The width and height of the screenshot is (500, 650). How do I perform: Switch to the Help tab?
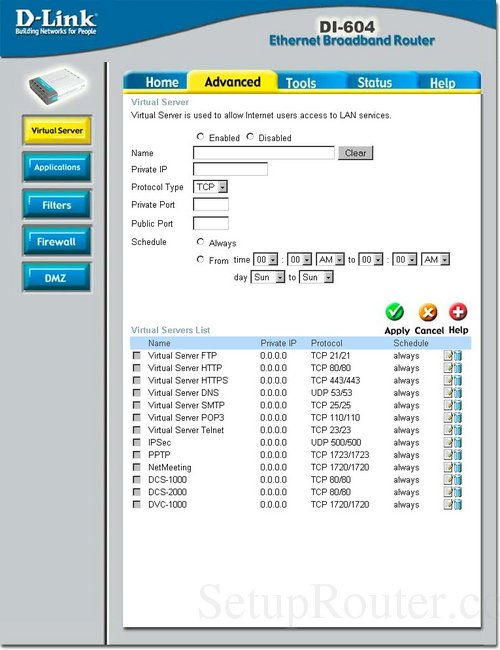[442, 83]
